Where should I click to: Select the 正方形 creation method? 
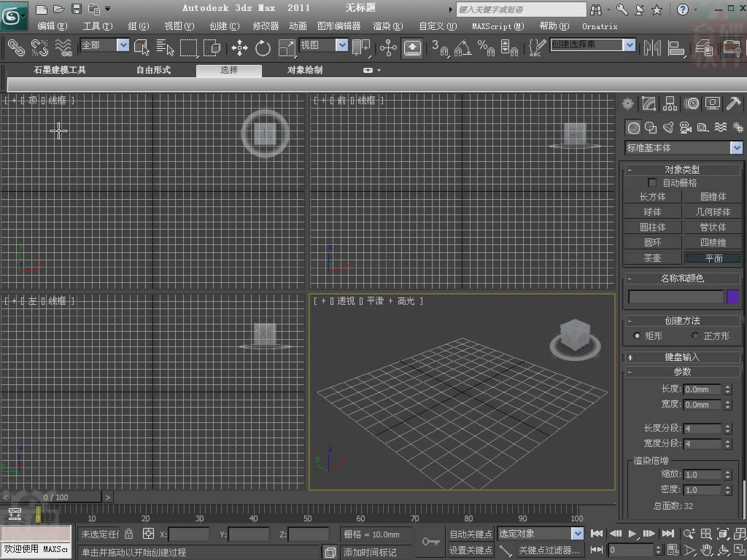(x=695, y=335)
